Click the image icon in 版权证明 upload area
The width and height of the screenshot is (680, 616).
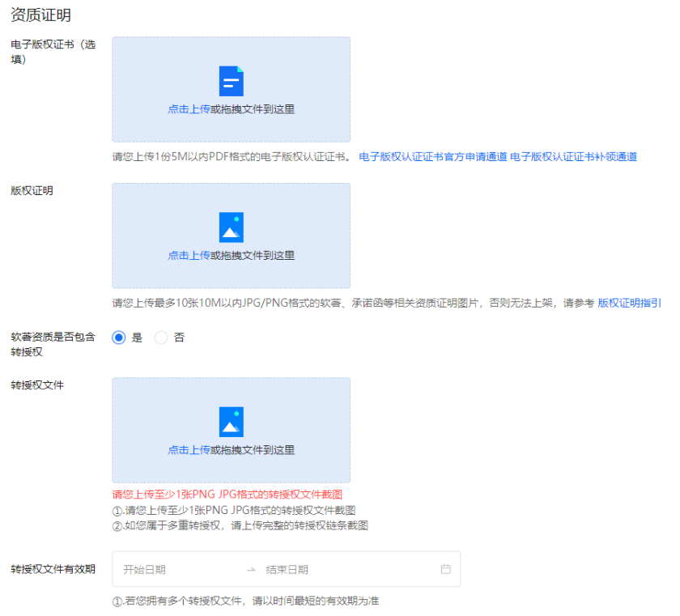pyautogui.click(x=231, y=227)
